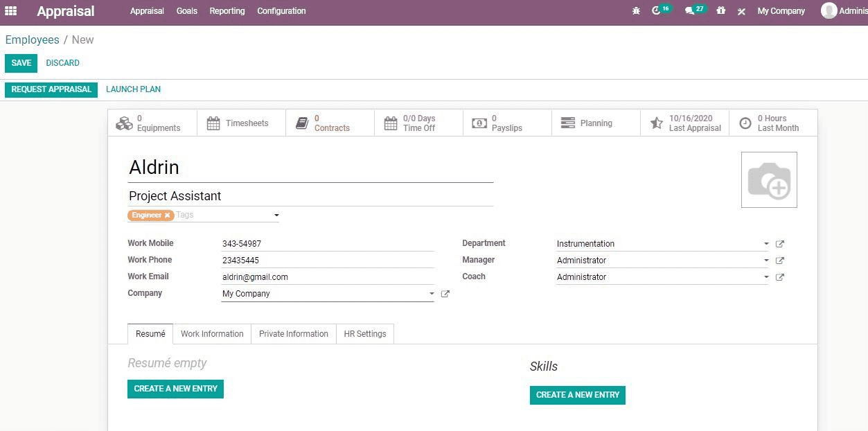This screenshot has width=868, height=431.
Task: Click the Engineer tag label
Action: pyautogui.click(x=147, y=215)
